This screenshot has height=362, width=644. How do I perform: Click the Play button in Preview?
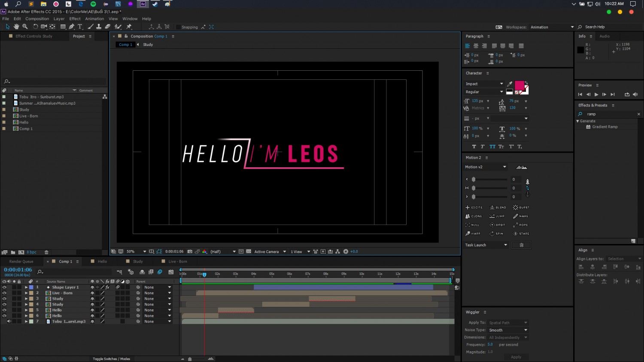[x=596, y=94]
